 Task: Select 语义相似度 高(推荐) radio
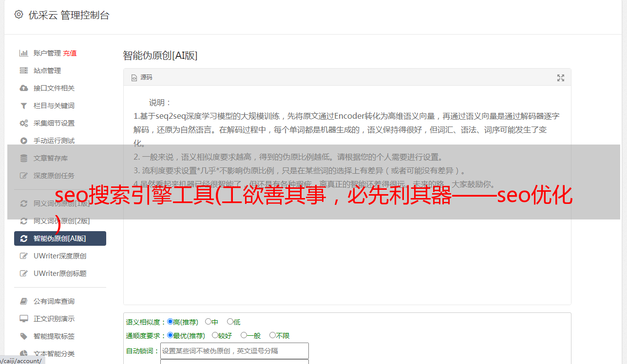(170, 322)
